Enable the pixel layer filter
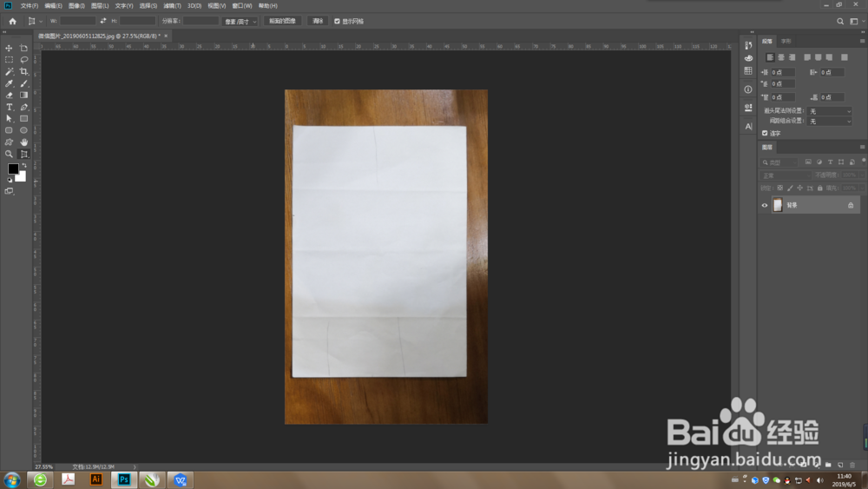The height and width of the screenshot is (489, 868). point(808,162)
